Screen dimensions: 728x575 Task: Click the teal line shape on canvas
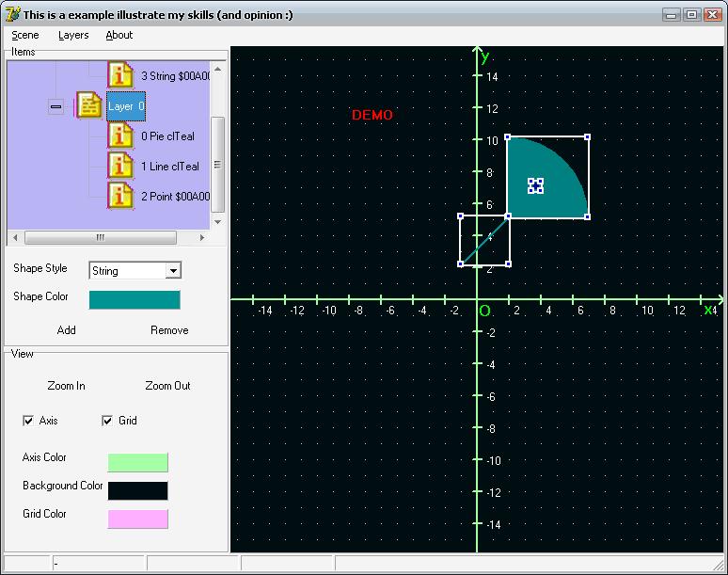click(x=483, y=241)
